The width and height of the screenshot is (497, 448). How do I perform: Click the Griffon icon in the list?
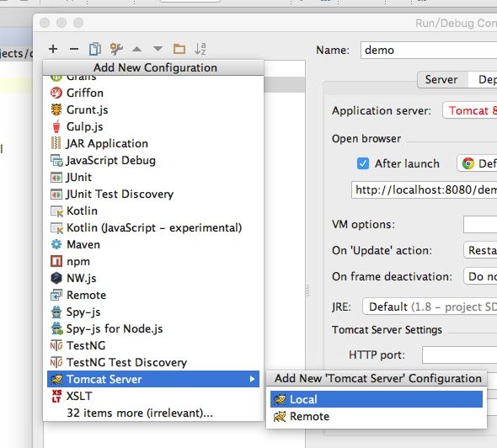click(x=56, y=93)
